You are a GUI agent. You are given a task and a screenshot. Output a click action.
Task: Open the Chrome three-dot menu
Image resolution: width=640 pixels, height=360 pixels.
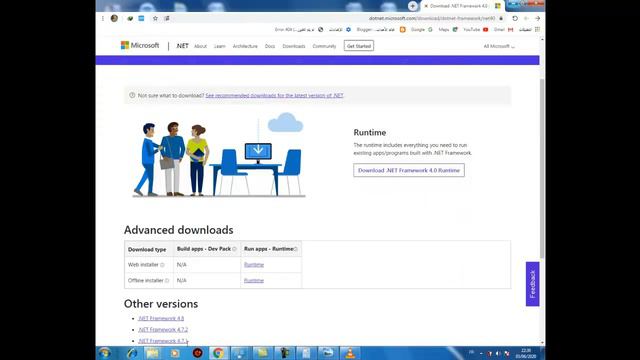click(102, 18)
